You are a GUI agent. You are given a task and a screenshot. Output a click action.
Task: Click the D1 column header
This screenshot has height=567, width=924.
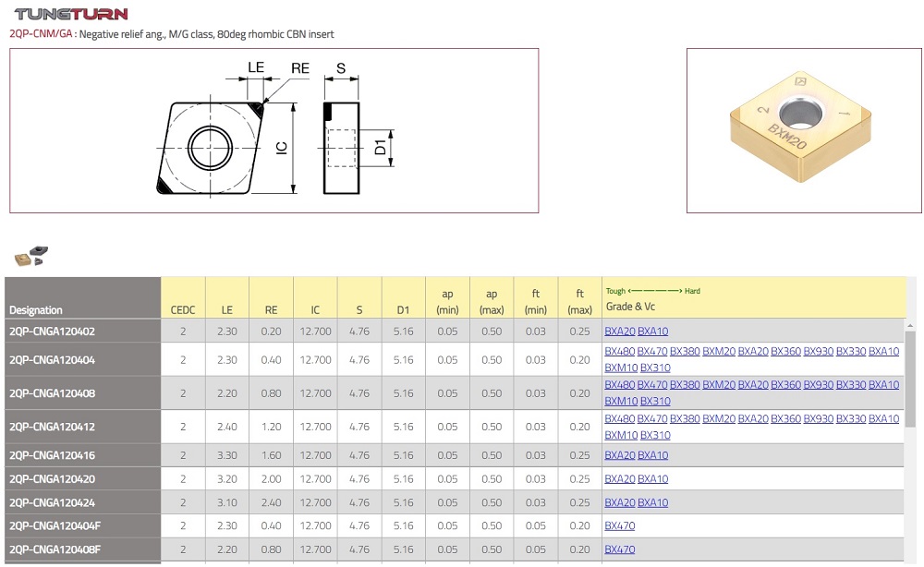[403, 298]
